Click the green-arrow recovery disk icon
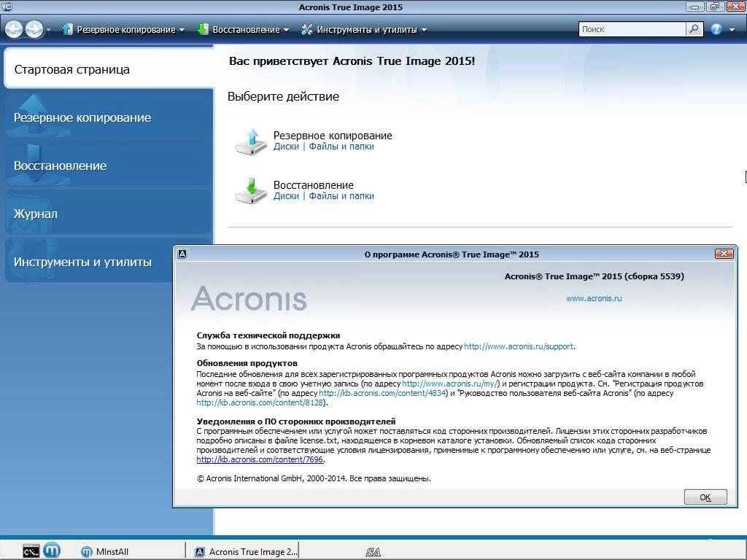The width and height of the screenshot is (747, 560). point(251,191)
